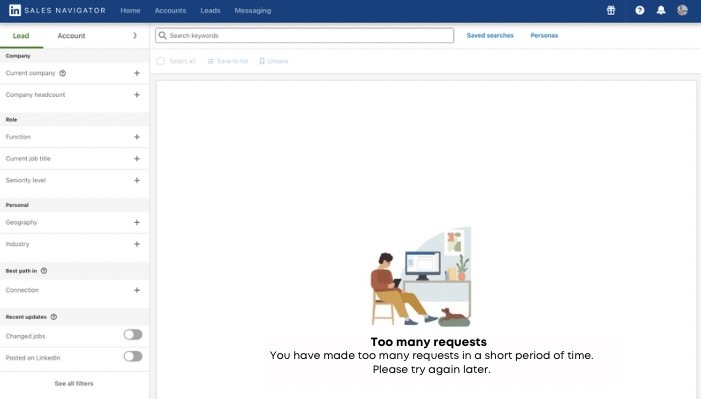Click the search magnifier icon
The width and height of the screenshot is (701, 399).
coord(162,35)
